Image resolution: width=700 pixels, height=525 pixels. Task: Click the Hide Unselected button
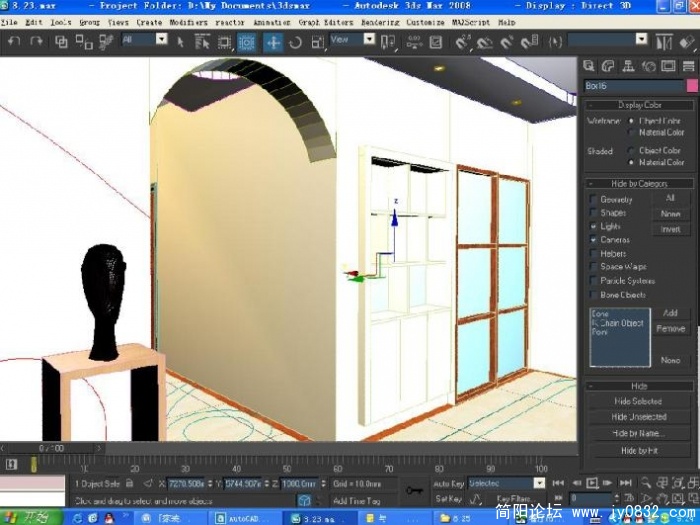point(638,417)
